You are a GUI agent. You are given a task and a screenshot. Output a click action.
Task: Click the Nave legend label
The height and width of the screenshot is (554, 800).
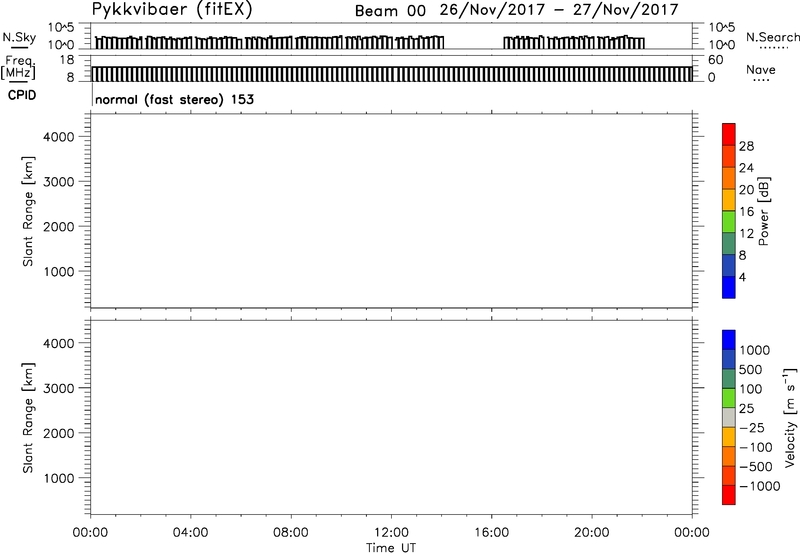760,70
